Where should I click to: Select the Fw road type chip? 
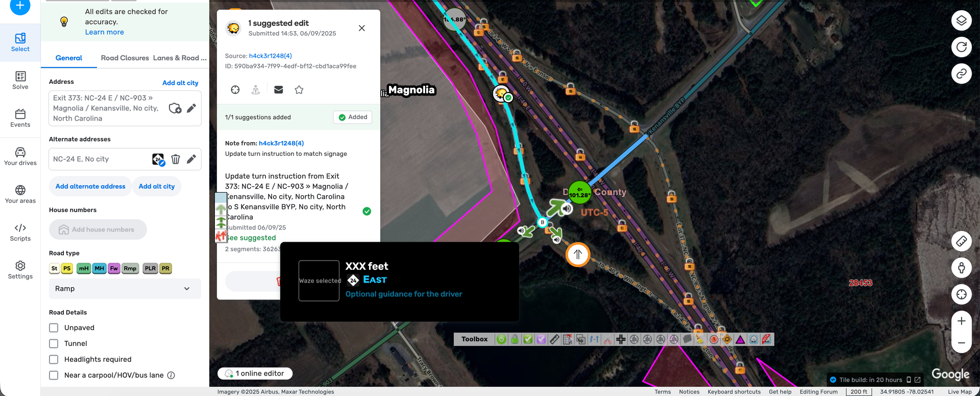coord(114,268)
